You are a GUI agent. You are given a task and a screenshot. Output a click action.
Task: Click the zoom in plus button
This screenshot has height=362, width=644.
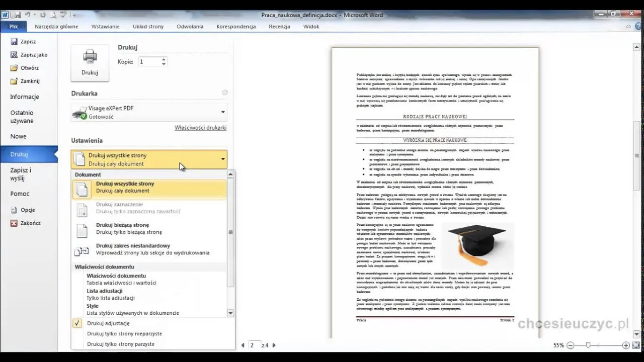[x=626, y=345]
